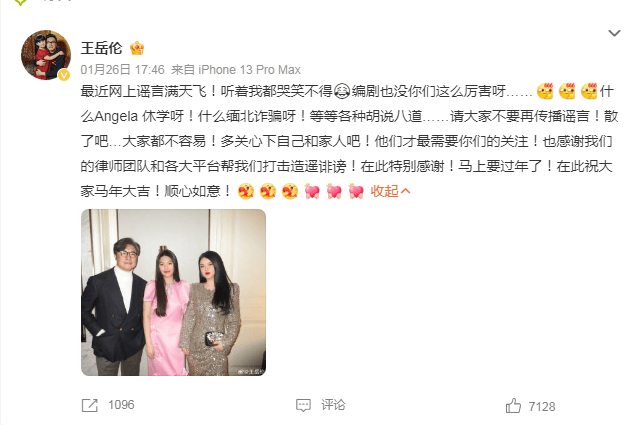Click the iPhone 13 Pro Max source

coord(249,70)
